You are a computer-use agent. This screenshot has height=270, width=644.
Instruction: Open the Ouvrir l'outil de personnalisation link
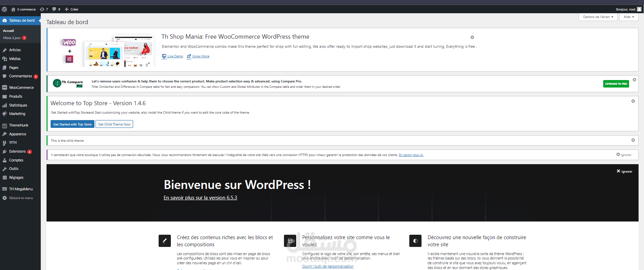pyautogui.click(x=328, y=266)
